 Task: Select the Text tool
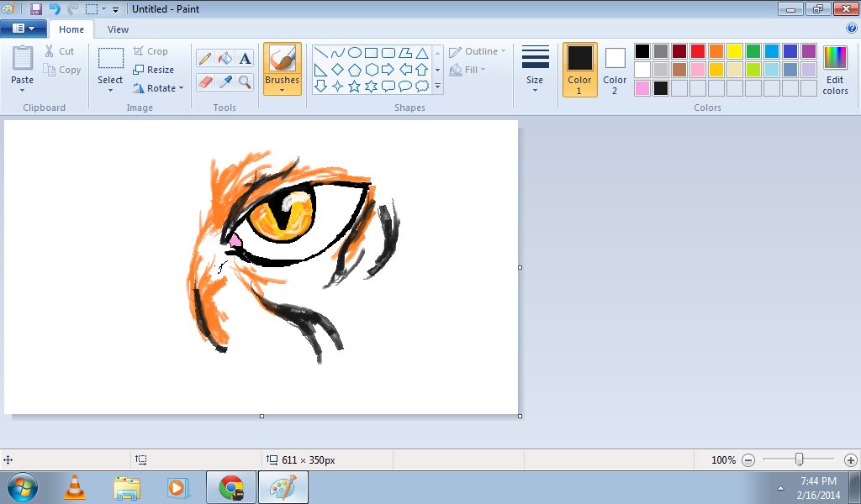(245, 58)
